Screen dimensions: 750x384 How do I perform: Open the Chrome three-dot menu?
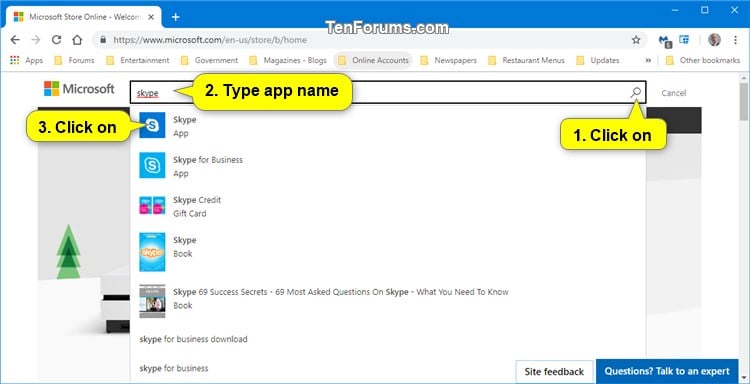tap(736, 40)
